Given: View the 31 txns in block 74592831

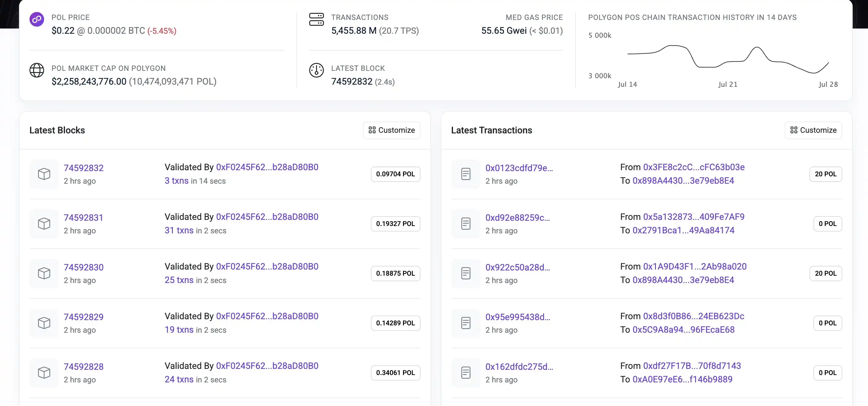Looking at the screenshot, I should 179,230.
